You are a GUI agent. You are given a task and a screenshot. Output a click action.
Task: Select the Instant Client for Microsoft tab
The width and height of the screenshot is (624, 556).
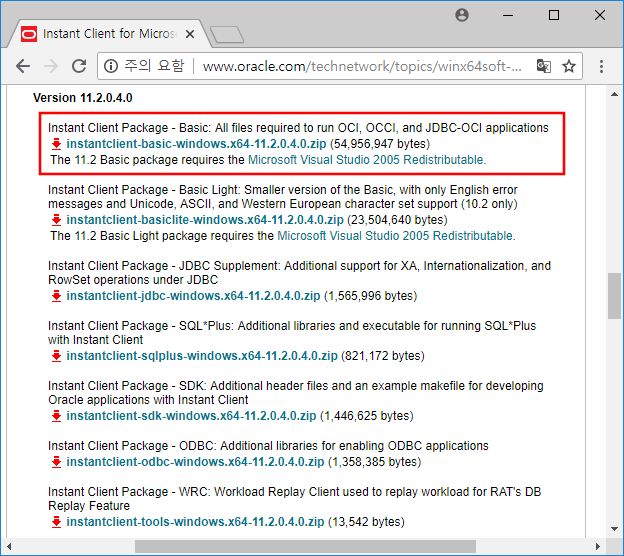coord(109,34)
